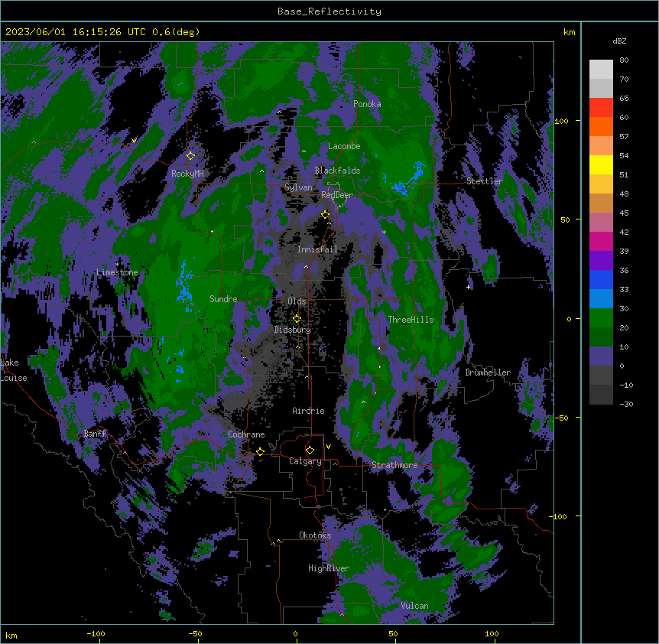
Task: Click the Okotoks label
Action: [x=315, y=535]
